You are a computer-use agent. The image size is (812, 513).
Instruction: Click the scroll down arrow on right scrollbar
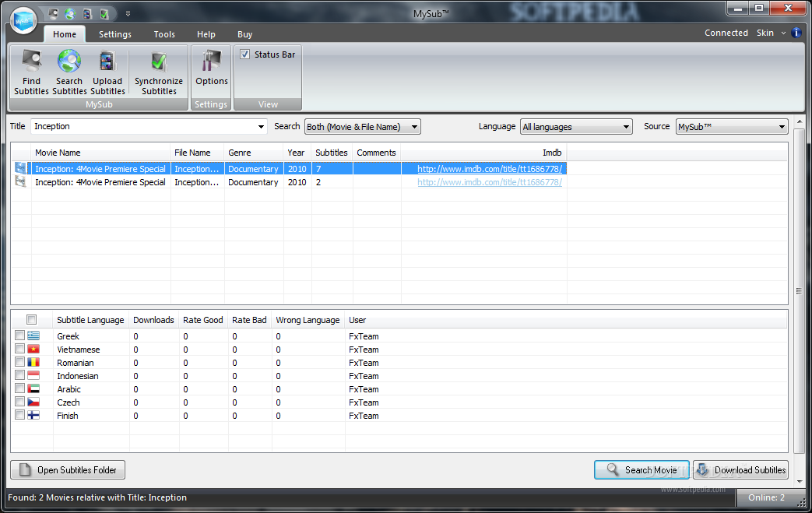(x=799, y=481)
